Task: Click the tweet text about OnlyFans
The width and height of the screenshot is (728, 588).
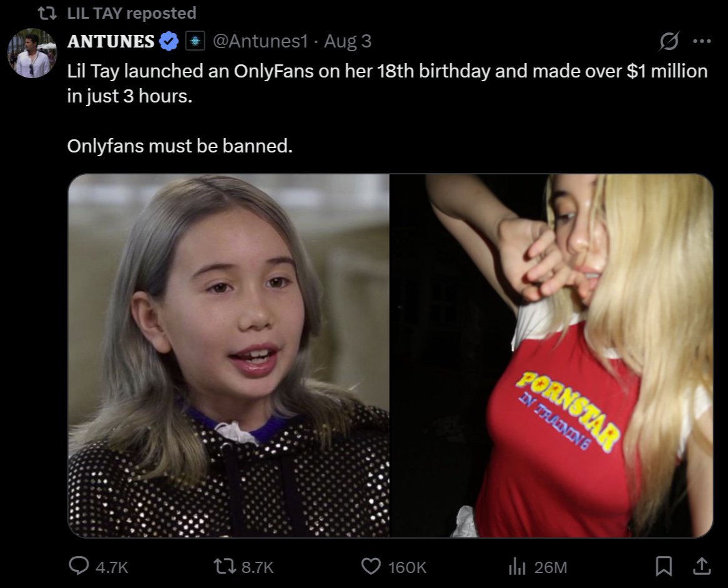Action: point(387,108)
